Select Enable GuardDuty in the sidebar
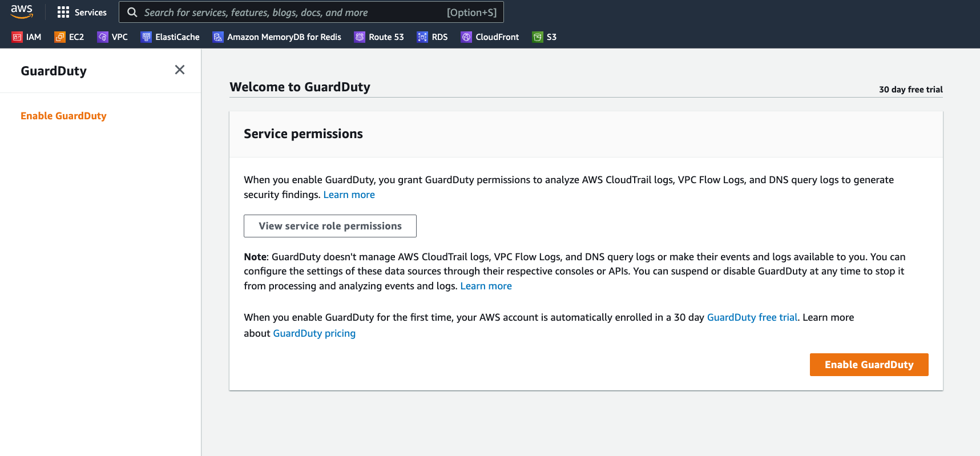Screen dimensions: 980x456 [x=63, y=116]
